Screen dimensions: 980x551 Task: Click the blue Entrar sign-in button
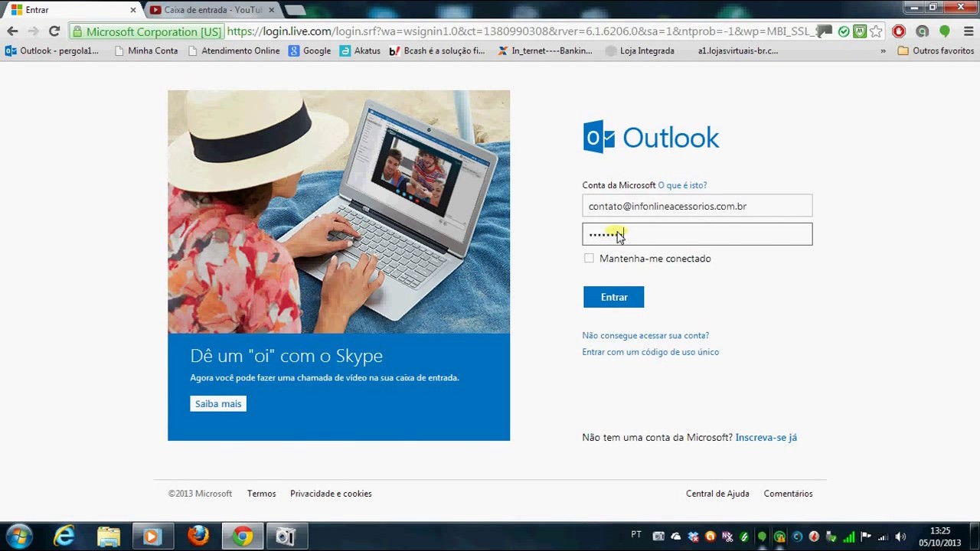coord(613,297)
